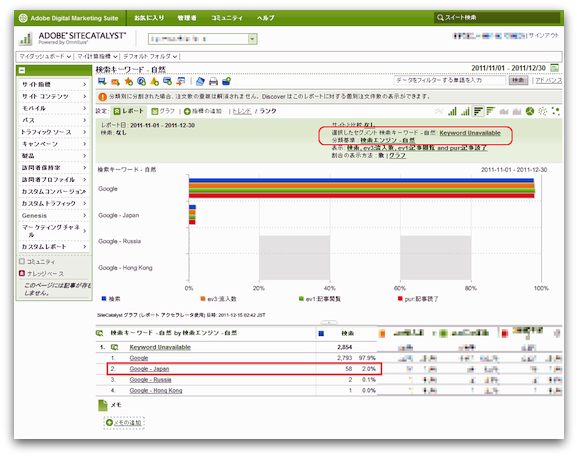The width and height of the screenshot is (578, 457).
Task: Click the green plus 指標の追加 icon
Action: pos(187,111)
